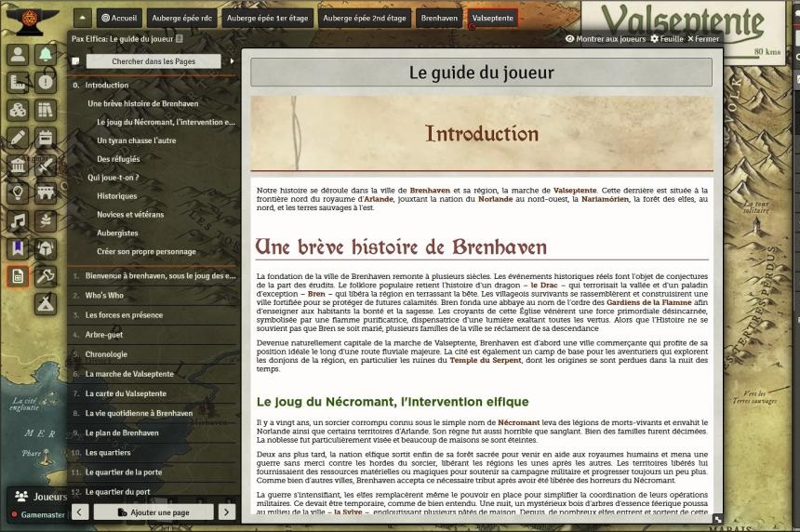
Task: Open the measurement ruler tool
Action: click(x=18, y=82)
